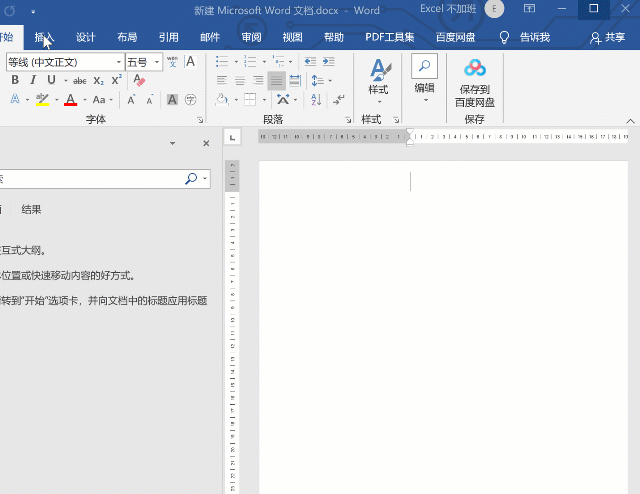The image size is (640, 494).
Task: Apply paragraph shading bucket
Action: click(x=222, y=99)
